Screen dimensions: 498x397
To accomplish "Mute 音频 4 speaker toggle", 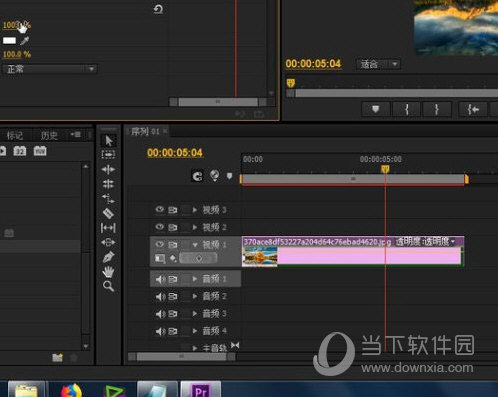I will tap(160, 331).
